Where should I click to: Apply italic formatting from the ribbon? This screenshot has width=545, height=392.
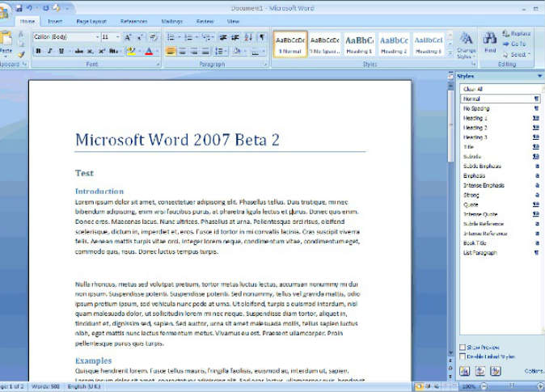point(49,51)
